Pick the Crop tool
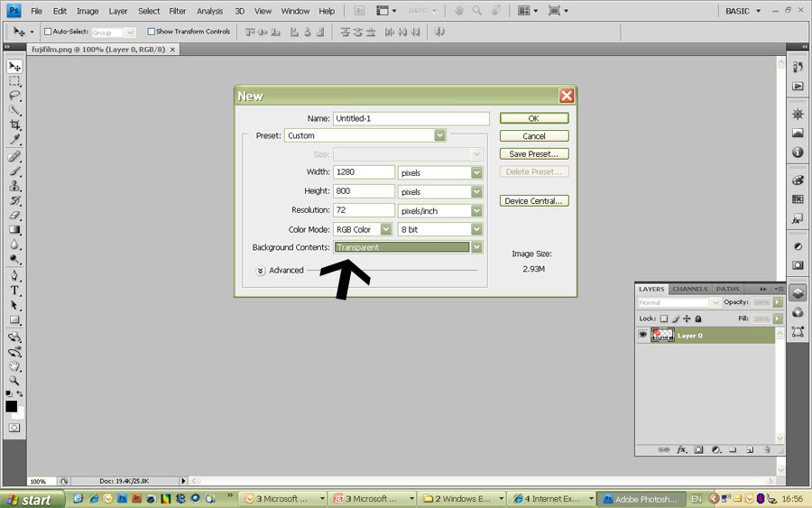The height and width of the screenshot is (508, 812). coord(14,125)
